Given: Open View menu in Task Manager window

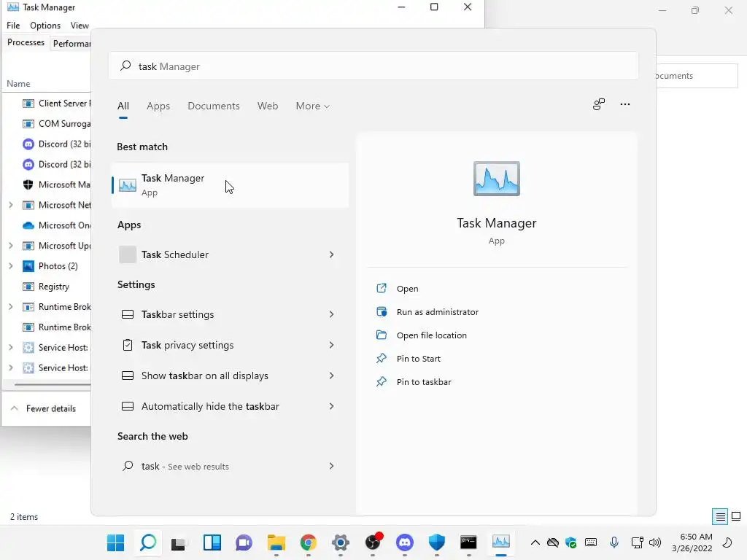Looking at the screenshot, I should (x=79, y=26).
